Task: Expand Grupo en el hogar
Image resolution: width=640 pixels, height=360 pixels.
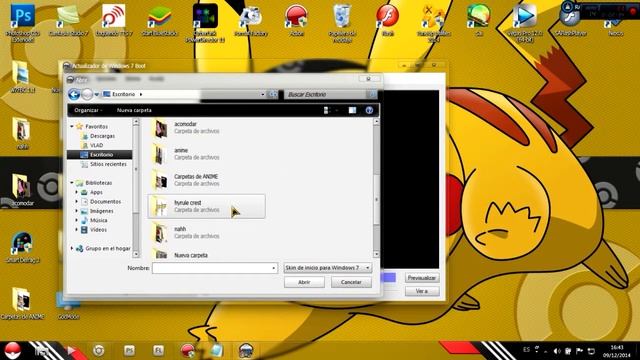Action: (72, 248)
